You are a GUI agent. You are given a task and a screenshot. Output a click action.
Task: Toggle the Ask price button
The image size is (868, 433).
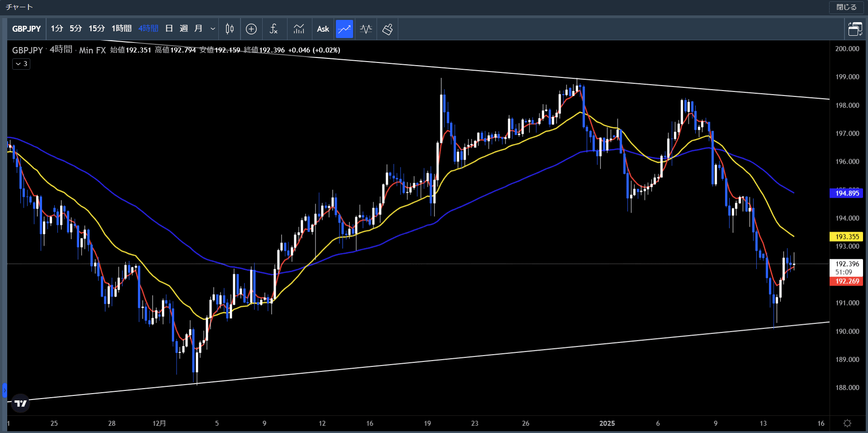click(x=323, y=29)
